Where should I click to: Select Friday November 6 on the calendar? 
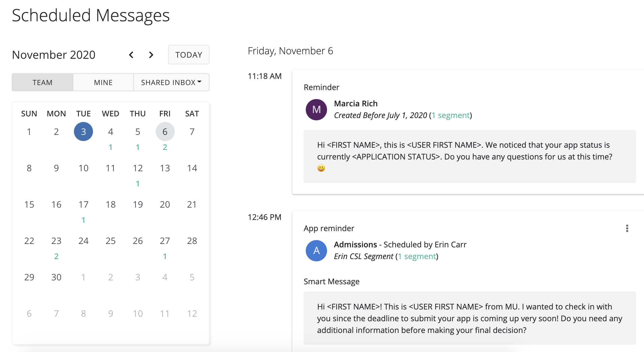click(165, 132)
